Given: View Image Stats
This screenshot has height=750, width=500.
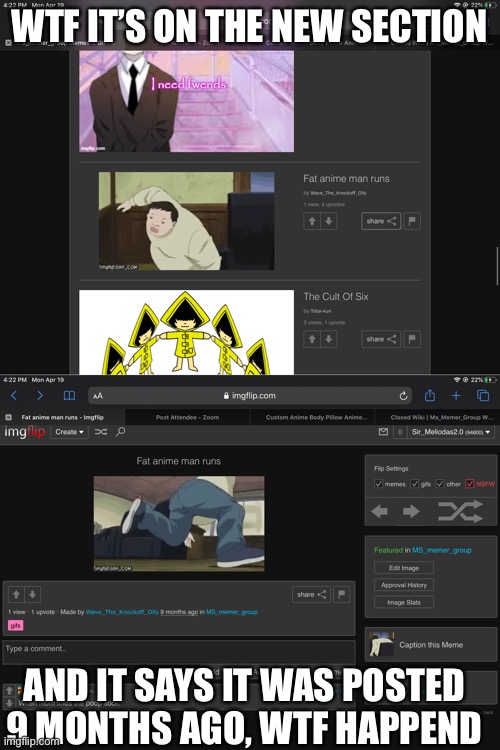Looking at the screenshot, I should tap(404, 602).
